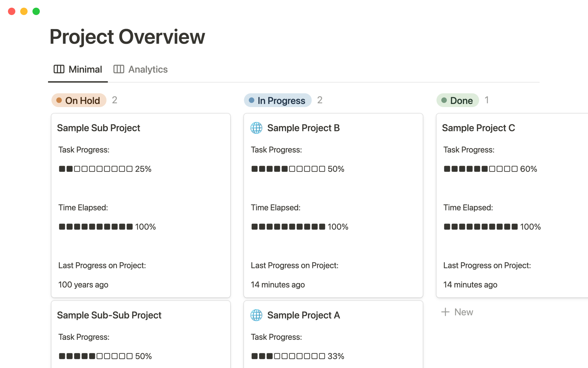Click the board icon beside Minimal tab
The width and height of the screenshot is (588, 368).
point(59,69)
